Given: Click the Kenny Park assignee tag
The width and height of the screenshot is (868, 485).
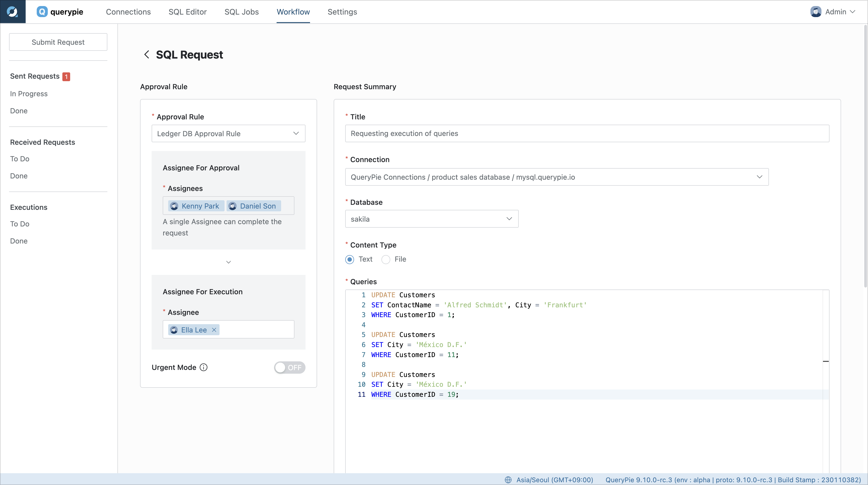Looking at the screenshot, I should tap(196, 206).
